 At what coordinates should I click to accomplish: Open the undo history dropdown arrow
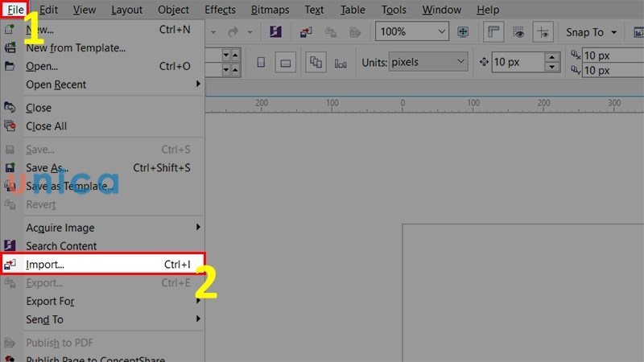click(x=213, y=32)
